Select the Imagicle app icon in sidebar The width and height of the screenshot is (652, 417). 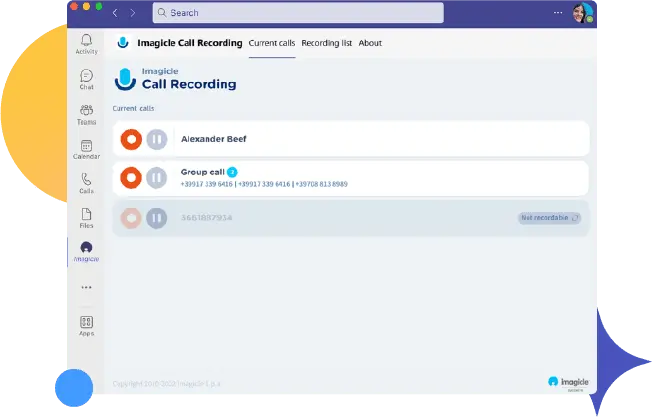tap(86, 250)
